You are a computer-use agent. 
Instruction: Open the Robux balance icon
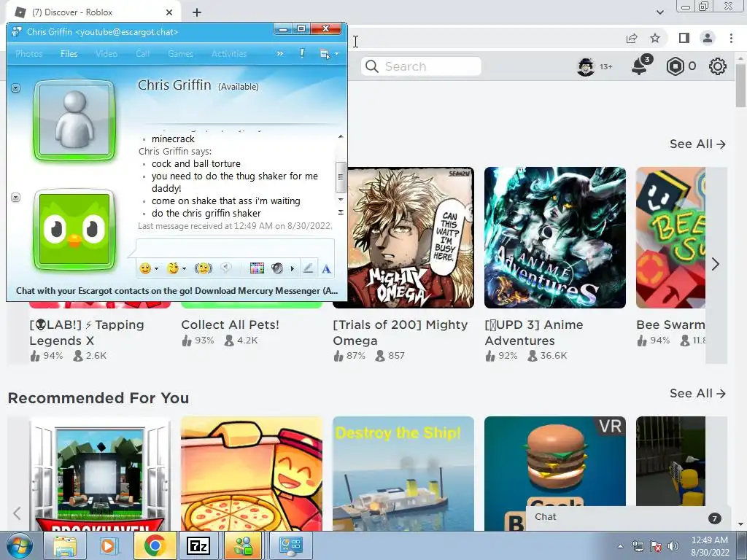point(675,66)
